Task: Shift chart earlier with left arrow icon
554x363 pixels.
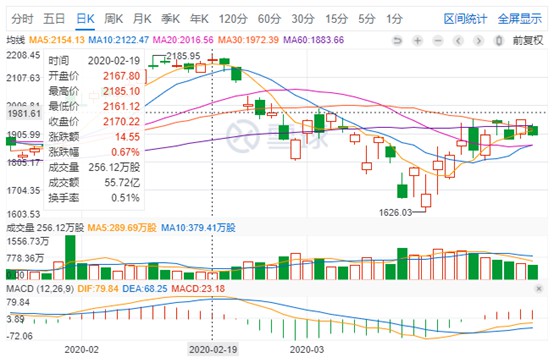Action: (x=458, y=41)
